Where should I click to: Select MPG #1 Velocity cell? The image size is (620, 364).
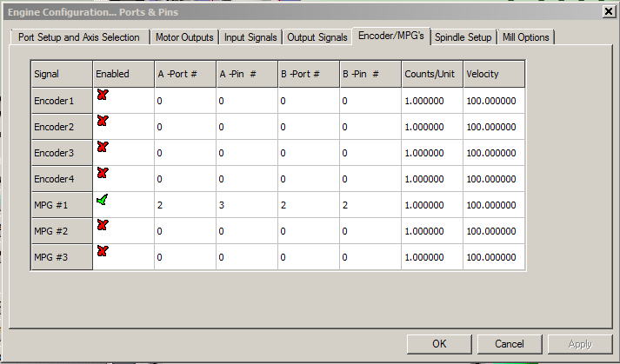point(494,205)
